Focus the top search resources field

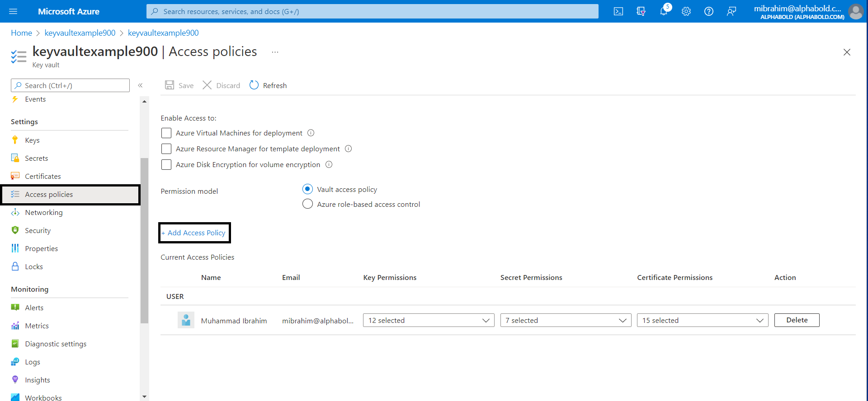click(373, 11)
